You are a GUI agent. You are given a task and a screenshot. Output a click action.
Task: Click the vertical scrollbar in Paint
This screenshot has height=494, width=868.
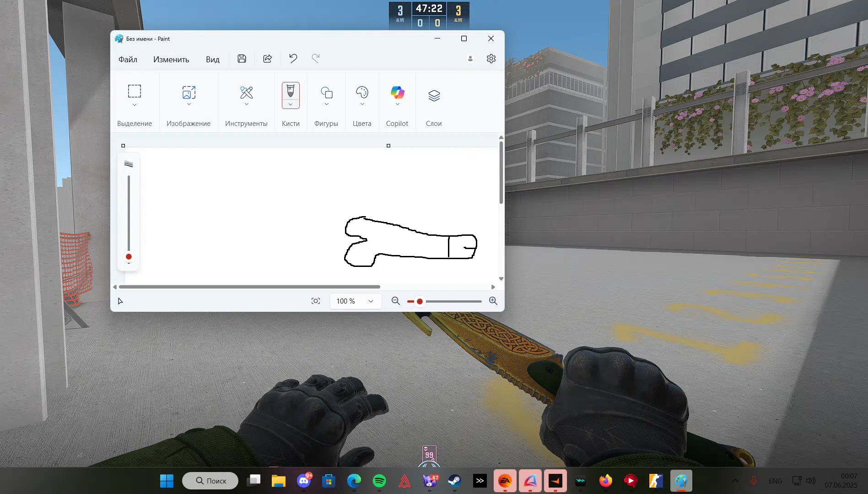click(x=501, y=173)
